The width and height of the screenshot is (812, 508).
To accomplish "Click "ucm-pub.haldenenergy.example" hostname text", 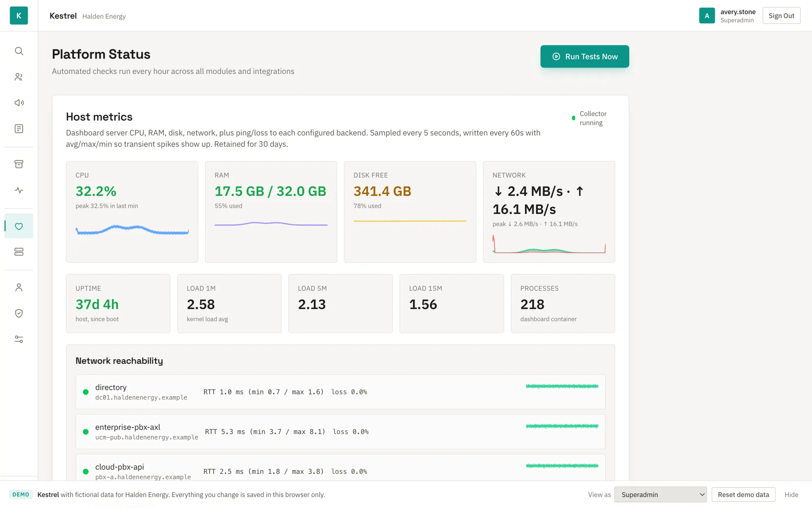I will [x=147, y=437].
